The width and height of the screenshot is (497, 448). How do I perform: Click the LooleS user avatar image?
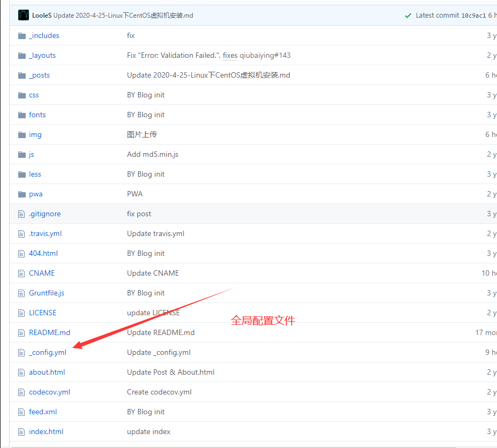pos(24,15)
